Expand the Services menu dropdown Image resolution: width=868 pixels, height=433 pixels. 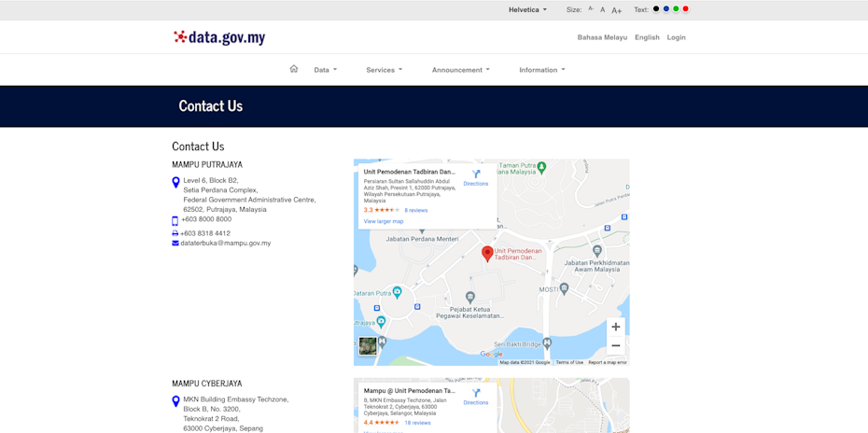point(384,70)
